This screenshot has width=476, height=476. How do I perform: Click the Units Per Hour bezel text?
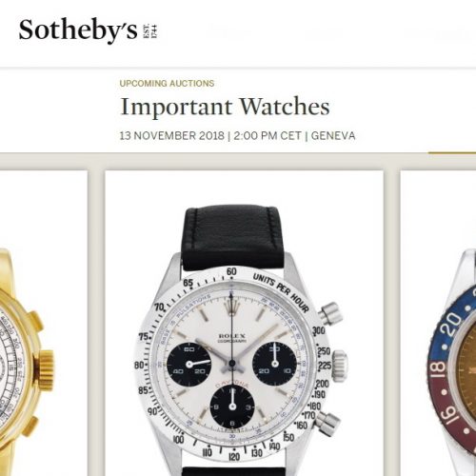click(x=281, y=293)
